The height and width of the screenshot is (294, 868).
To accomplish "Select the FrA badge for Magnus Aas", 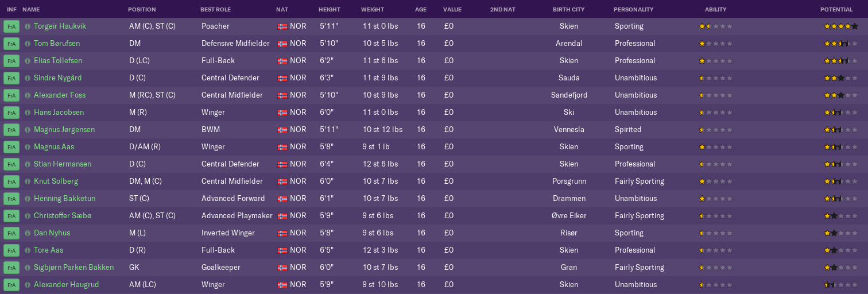I will click(11, 147).
